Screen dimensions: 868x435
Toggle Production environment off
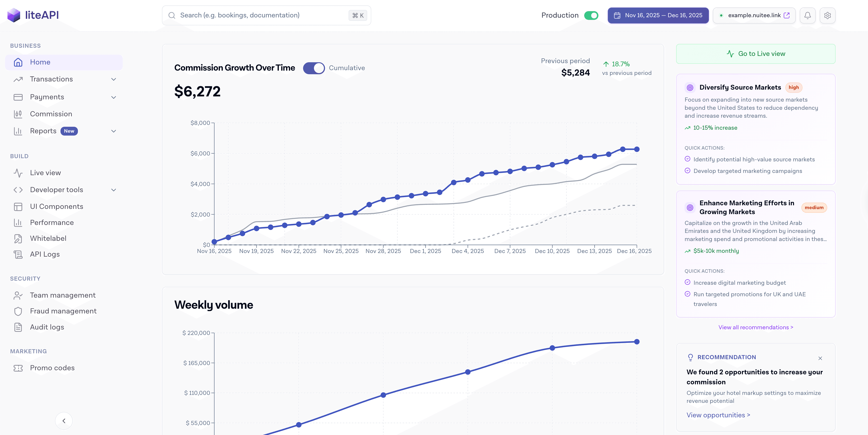coord(591,15)
